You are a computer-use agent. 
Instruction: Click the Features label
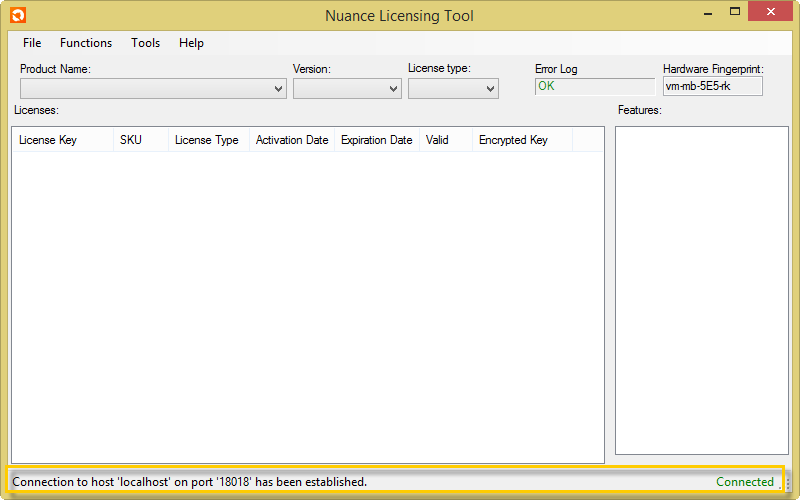(x=639, y=110)
